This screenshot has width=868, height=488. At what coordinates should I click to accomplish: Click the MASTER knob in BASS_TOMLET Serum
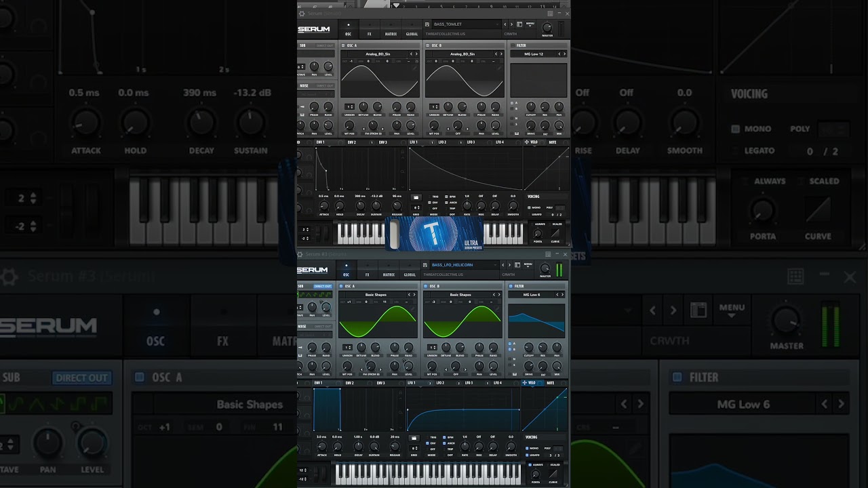[547, 27]
